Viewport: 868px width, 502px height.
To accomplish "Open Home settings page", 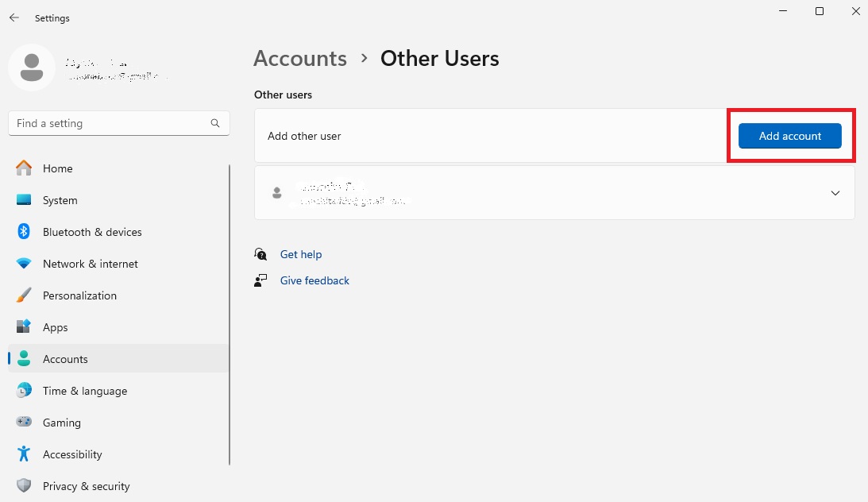I will click(118, 168).
